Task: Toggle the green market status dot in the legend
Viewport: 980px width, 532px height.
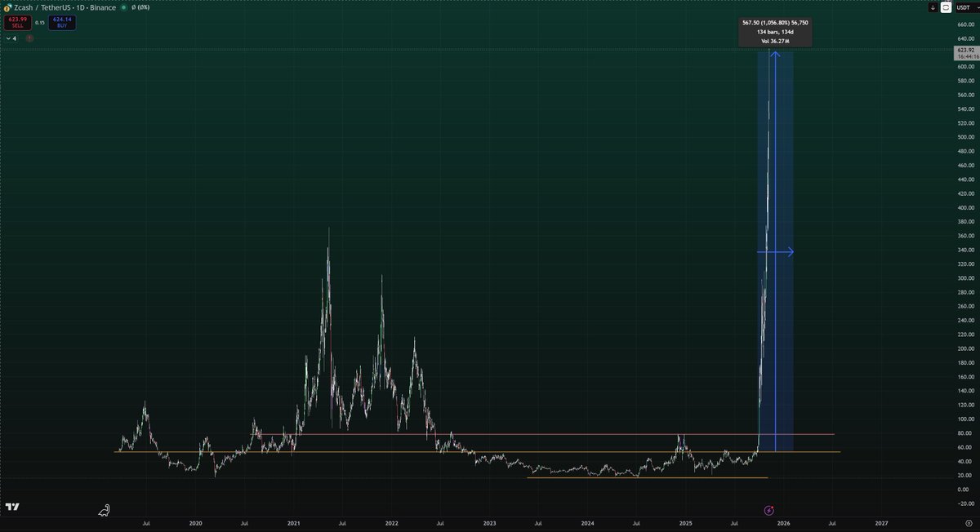Action: coord(124,7)
